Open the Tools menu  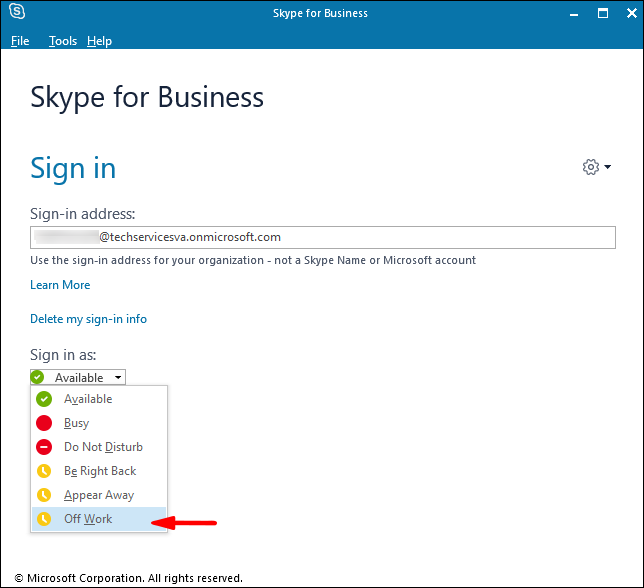[63, 41]
